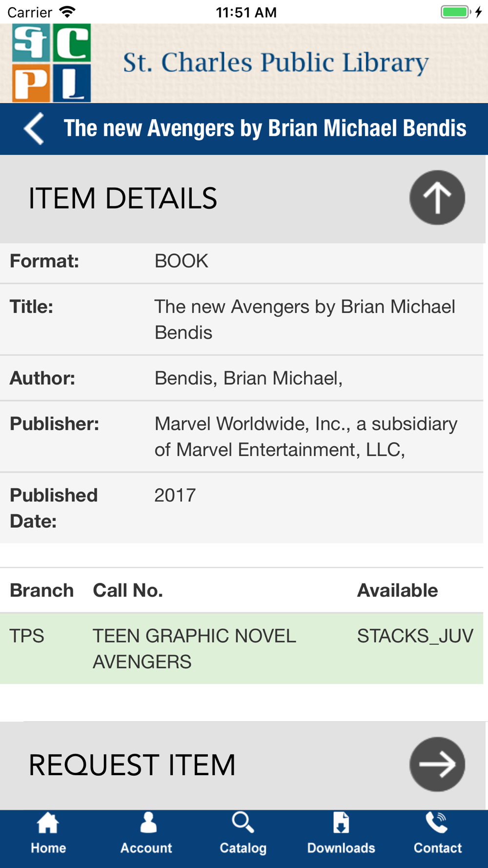Tap the page title The new Avengers
Viewport: 488px width, 868px height.
click(265, 128)
